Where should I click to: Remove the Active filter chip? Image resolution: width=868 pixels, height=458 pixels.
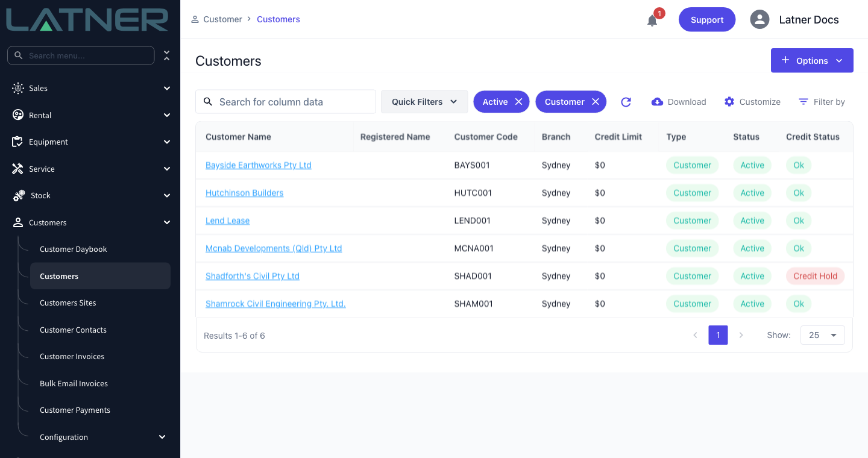click(518, 102)
